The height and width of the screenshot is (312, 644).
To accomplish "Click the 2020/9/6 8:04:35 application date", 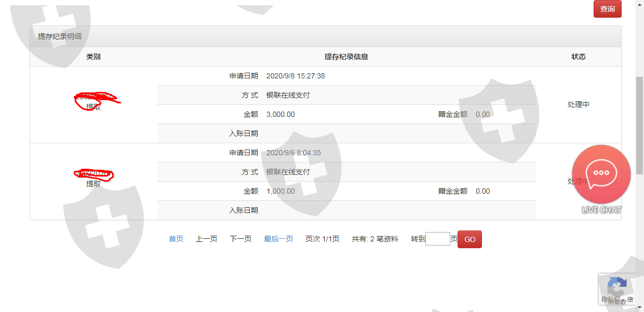I will click(293, 153).
